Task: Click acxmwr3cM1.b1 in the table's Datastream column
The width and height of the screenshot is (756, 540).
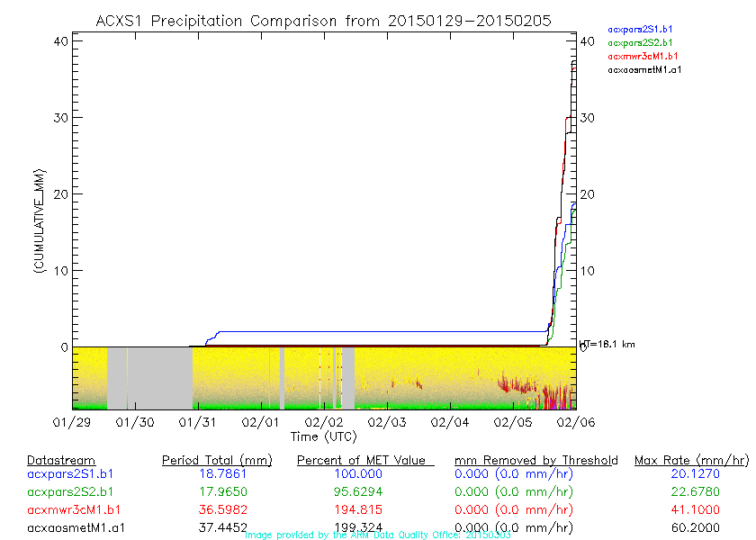Action: 71,509
